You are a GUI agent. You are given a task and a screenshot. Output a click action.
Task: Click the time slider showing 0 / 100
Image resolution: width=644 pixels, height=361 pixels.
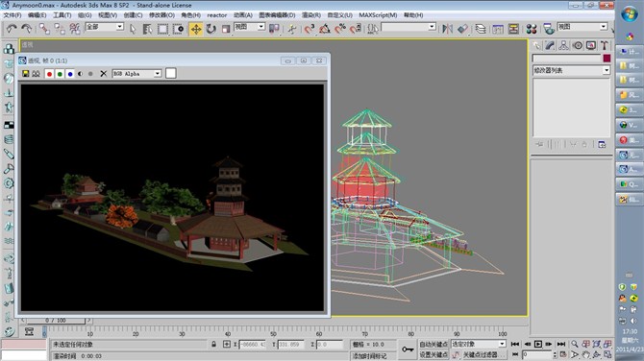56,321
